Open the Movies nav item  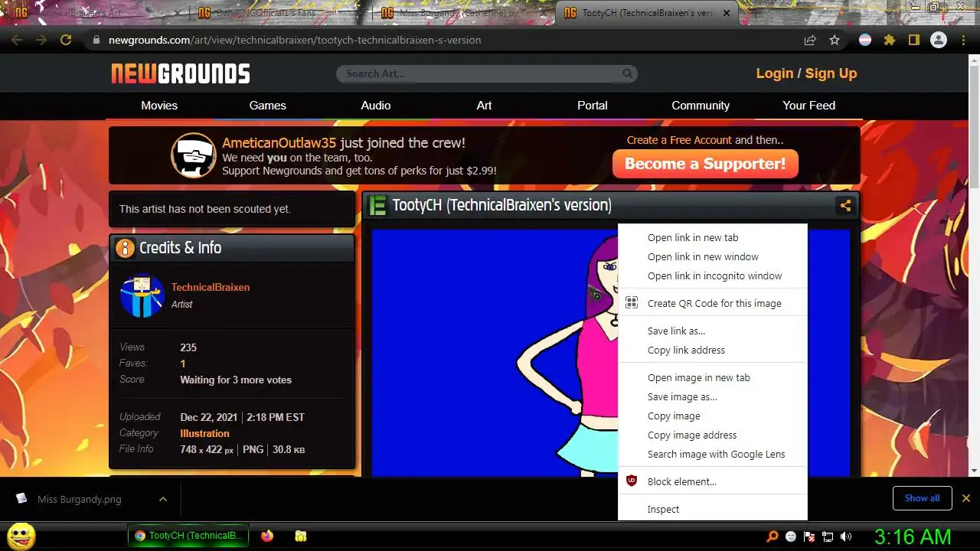click(x=159, y=106)
